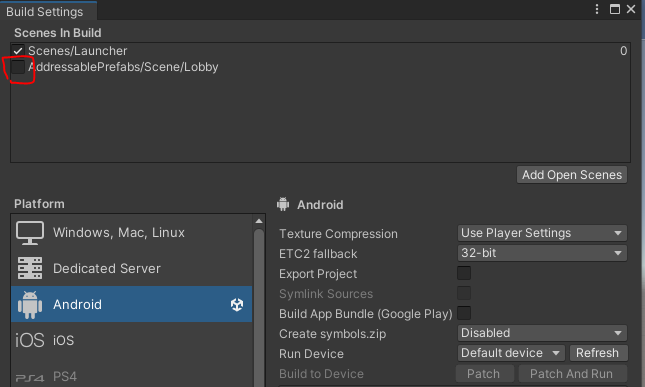Click the platform list scrollbar thumb
645x387 pixels.
pyautogui.click(x=259, y=308)
